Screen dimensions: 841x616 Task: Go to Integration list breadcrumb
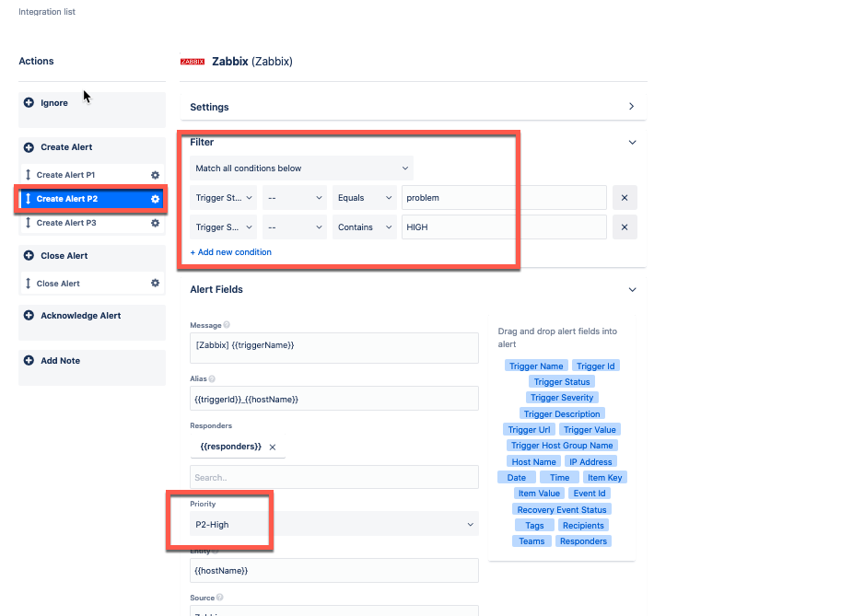click(x=47, y=11)
